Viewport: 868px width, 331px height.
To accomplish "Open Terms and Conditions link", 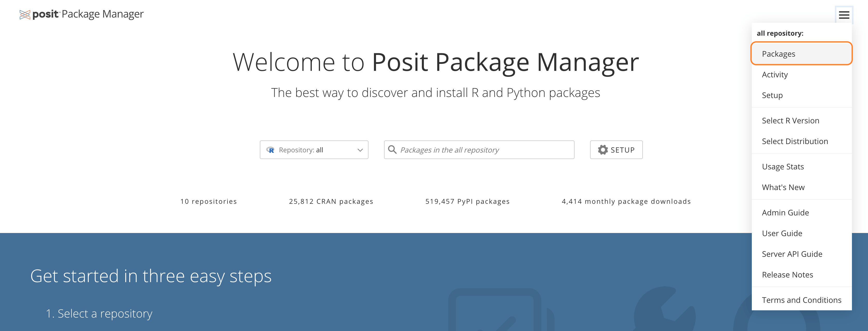I will click(x=801, y=300).
